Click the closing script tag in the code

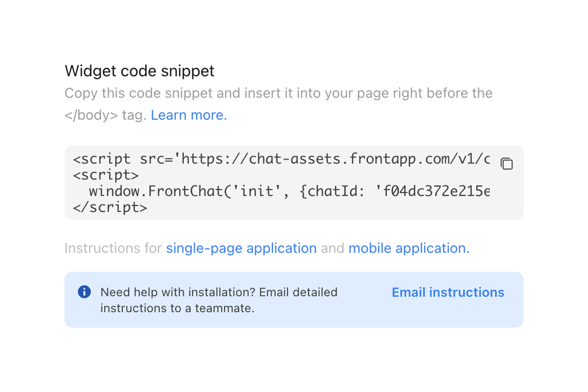pyautogui.click(x=110, y=207)
